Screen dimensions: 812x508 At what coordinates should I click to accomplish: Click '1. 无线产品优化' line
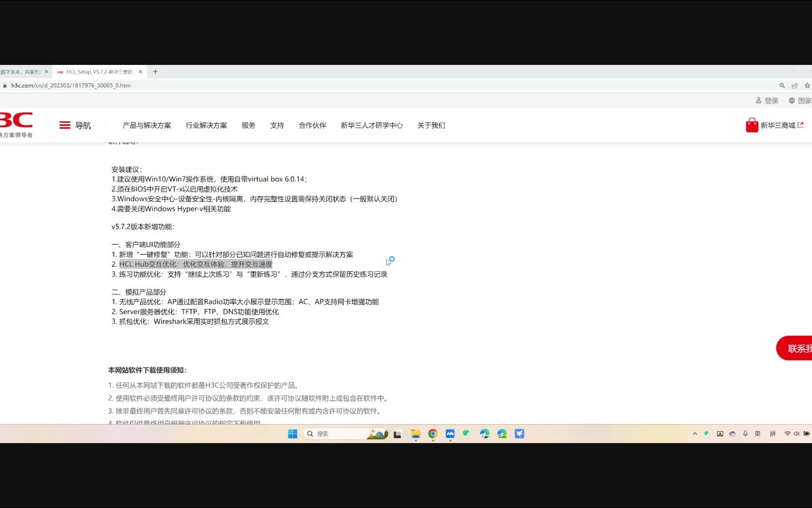[245, 302]
